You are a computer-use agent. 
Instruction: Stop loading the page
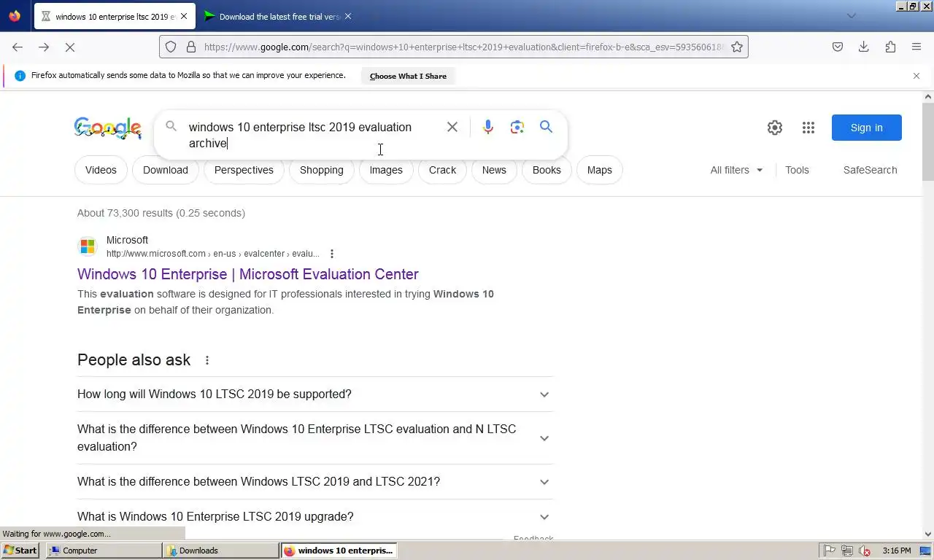pyautogui.click(x=70, y=47)
